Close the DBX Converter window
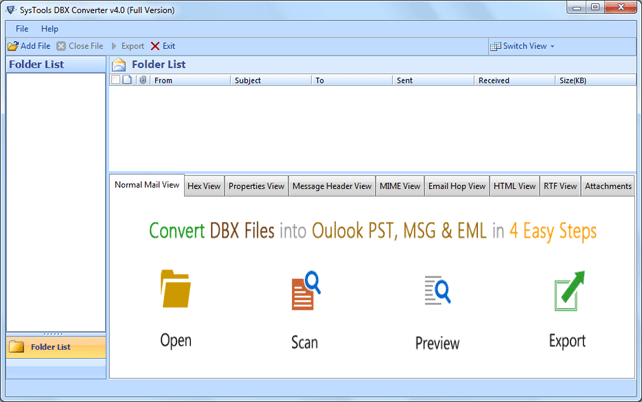The image size is (642, 402). click(x=621, y=7)
